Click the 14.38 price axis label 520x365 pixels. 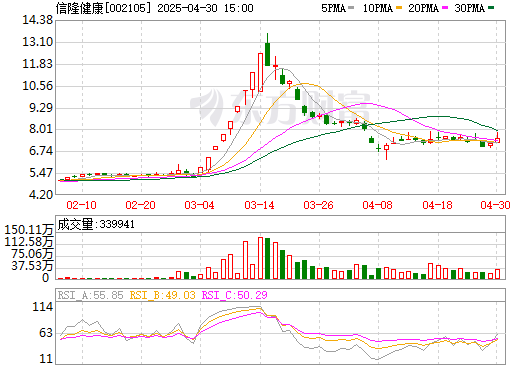coord(37,20)
